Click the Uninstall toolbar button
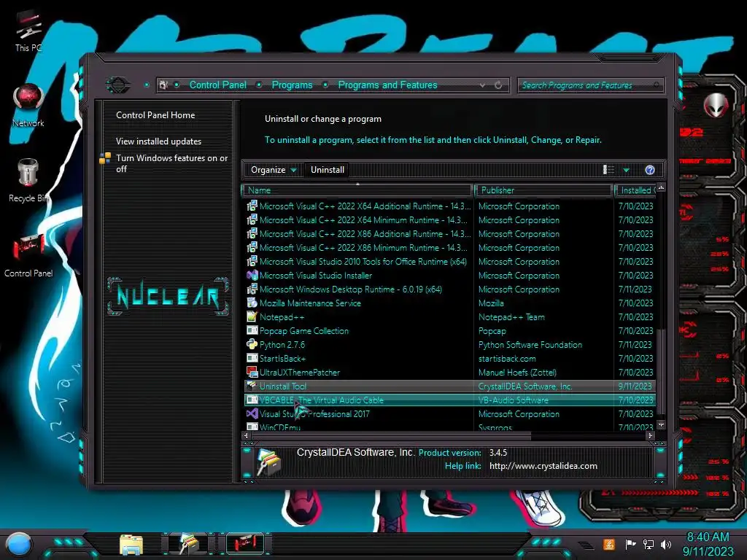This screenshot has width=747, height=560. click(328, 170)
